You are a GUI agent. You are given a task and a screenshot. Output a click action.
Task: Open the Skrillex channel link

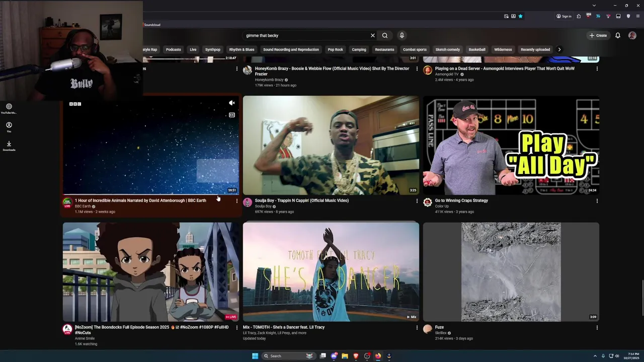(441, 333)
